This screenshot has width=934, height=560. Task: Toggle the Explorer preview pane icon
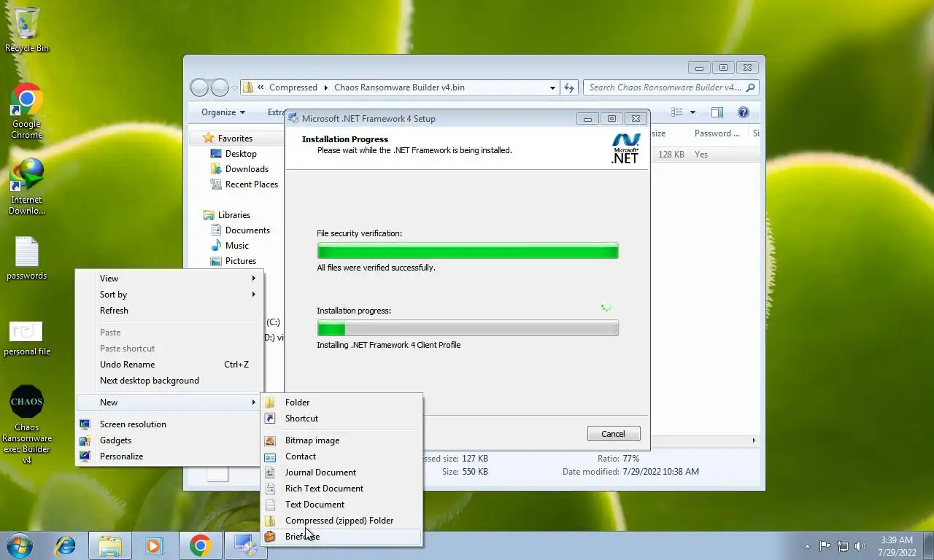(x=717, y=112)
